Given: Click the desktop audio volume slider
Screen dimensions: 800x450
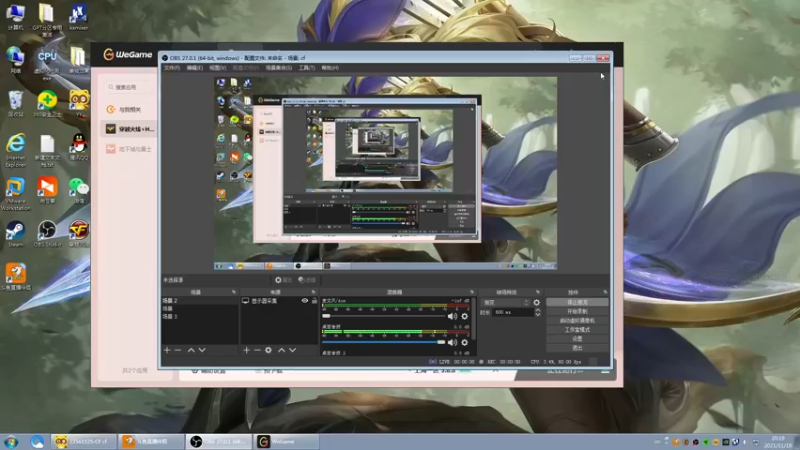Looking at the screenshot, I should 384,342.
